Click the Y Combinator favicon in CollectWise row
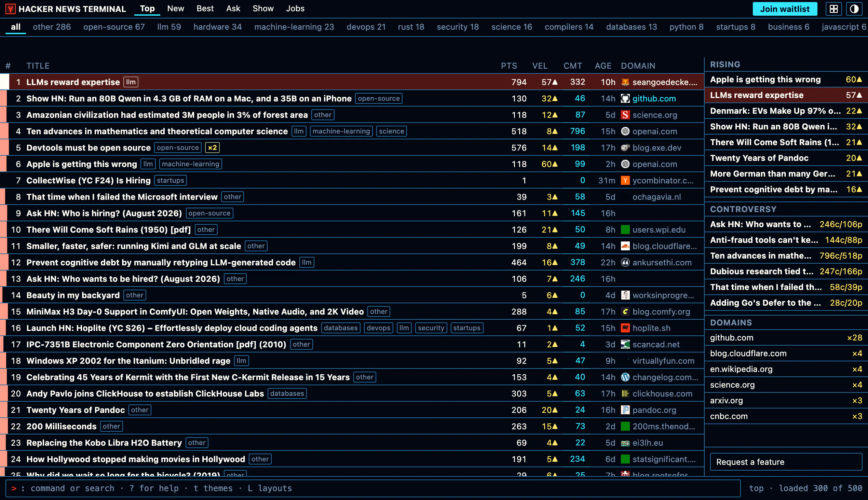This screenshot has height=500, width=868. pyautogui.click(x=625, y=181)
